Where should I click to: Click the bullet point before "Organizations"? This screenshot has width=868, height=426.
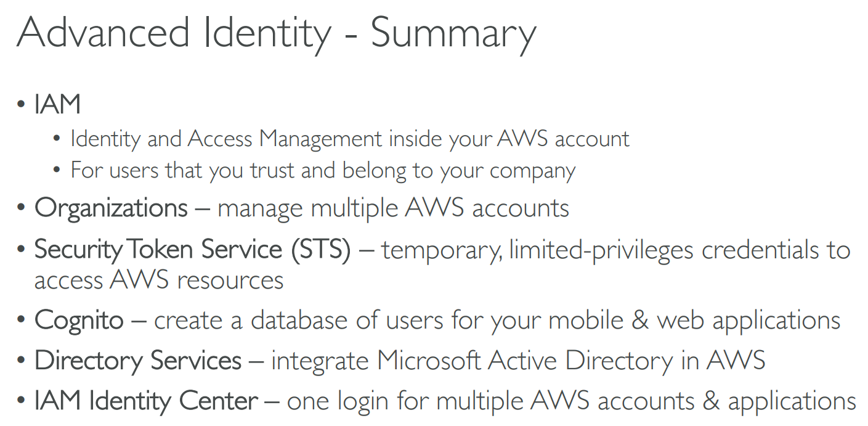point(22,208)
